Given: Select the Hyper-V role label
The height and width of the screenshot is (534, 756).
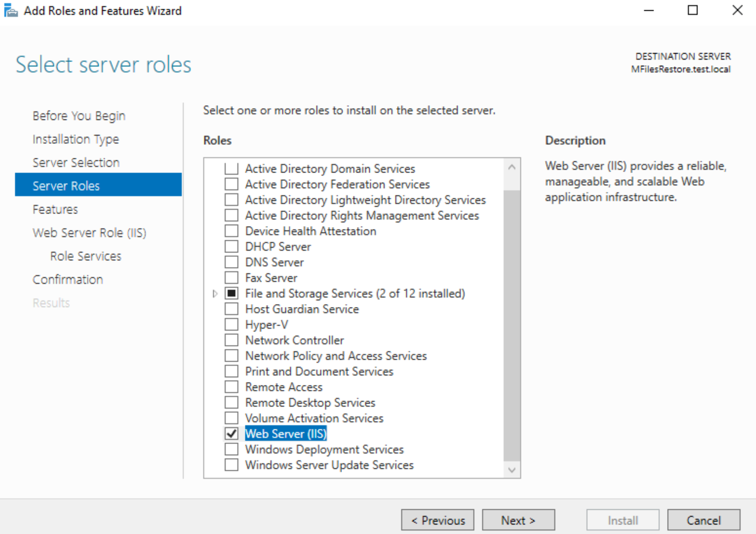Looking at the screenshot, I should [266, 325].
